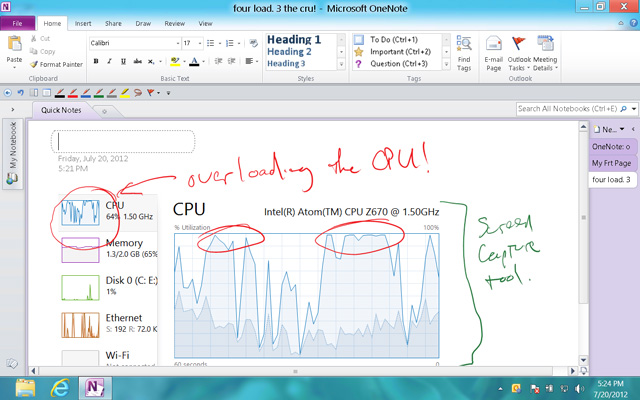
Task: Apply Heading 2 style
Action: (x=289, y=52)
